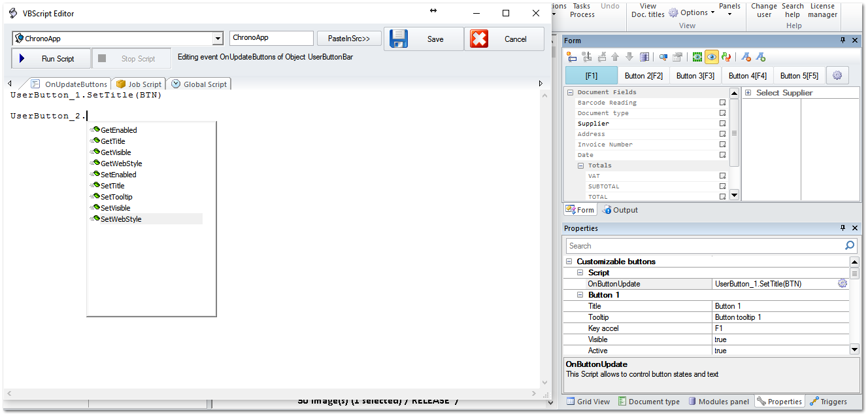Toggle the Supplier field checkbox

click(x=722, y=123)
